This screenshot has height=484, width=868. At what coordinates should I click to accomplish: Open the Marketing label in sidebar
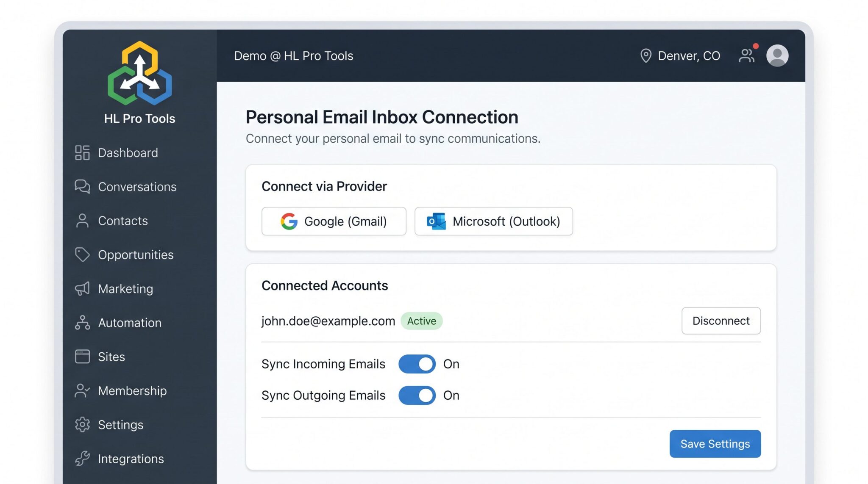[125, 289]
